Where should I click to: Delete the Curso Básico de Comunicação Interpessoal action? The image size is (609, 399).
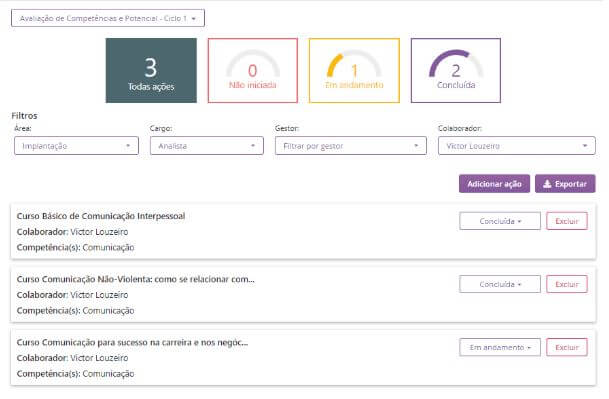[567, 221]
